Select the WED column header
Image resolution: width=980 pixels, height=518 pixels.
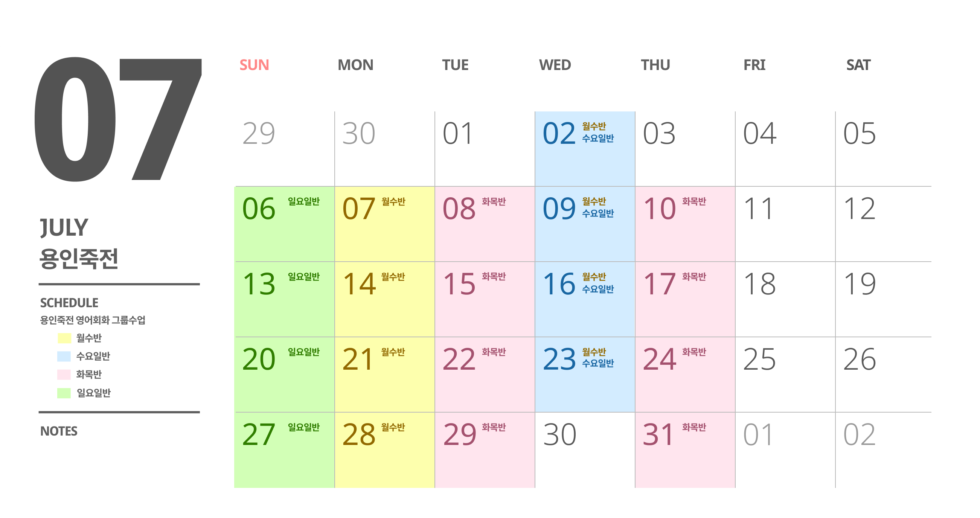point(555,65)
